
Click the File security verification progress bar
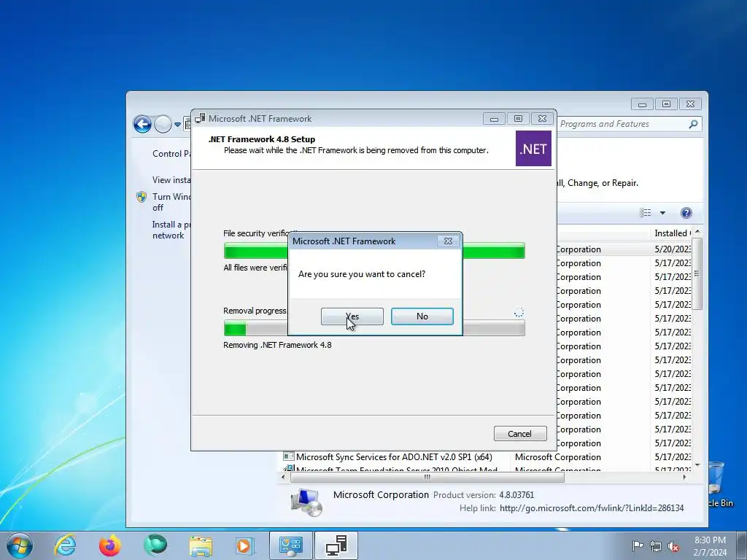click(x=374, y=251)
